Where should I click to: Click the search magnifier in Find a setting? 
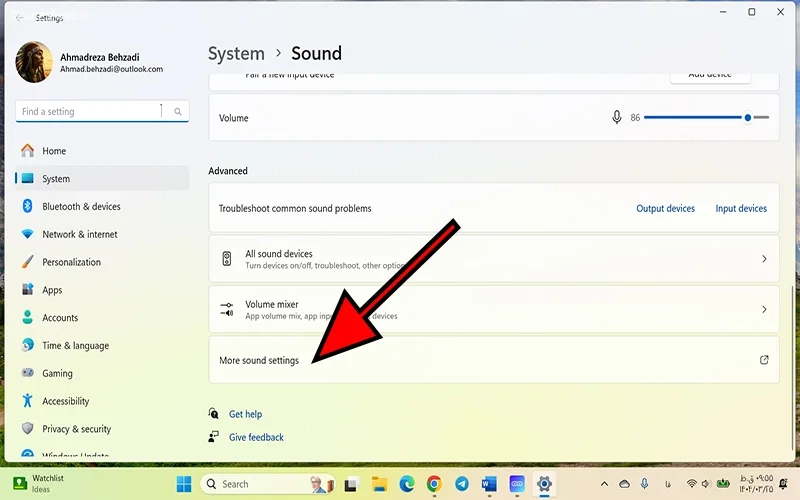178,112
